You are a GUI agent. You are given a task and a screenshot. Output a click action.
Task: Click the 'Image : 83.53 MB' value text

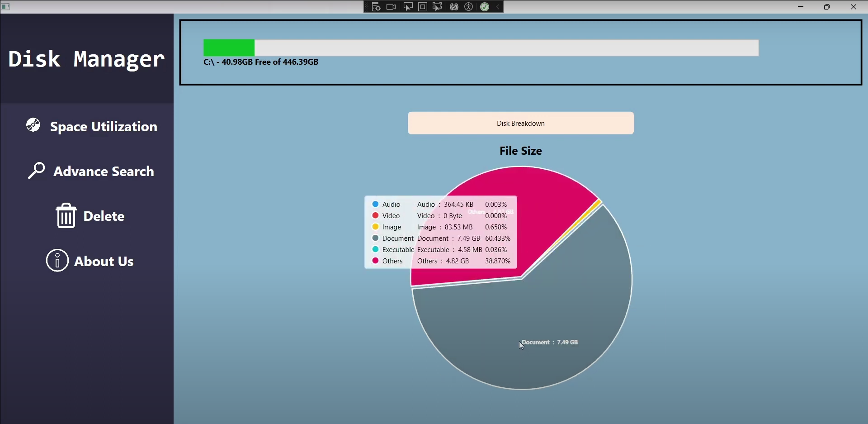445,227
